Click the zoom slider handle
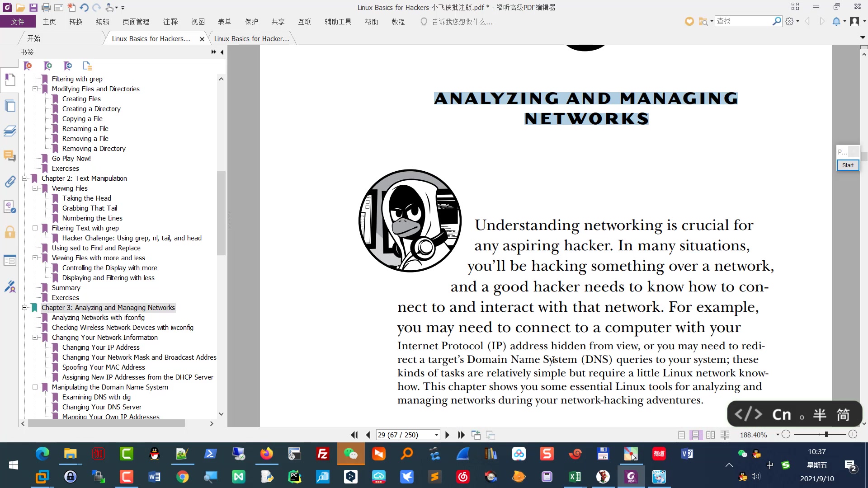The height and width of the screenshot is (488, 868). pyautogui.click(x=826, y=434)
